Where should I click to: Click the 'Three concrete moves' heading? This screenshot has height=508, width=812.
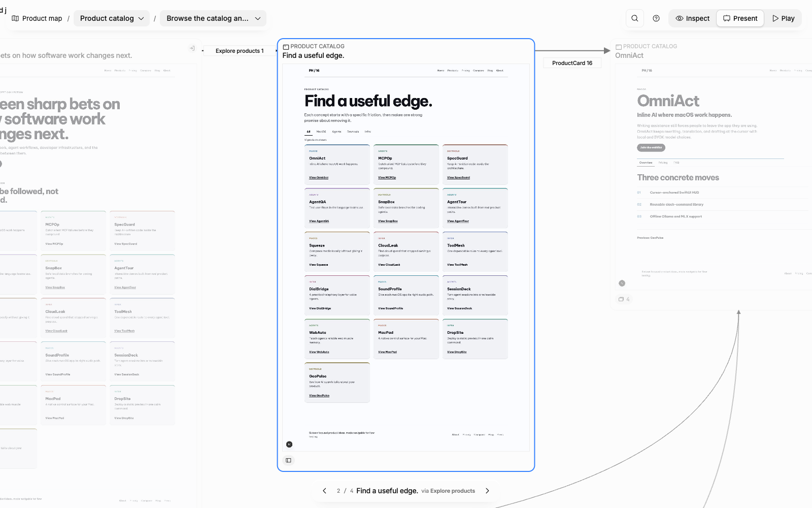pyautogui.click(x=678, y=178)
